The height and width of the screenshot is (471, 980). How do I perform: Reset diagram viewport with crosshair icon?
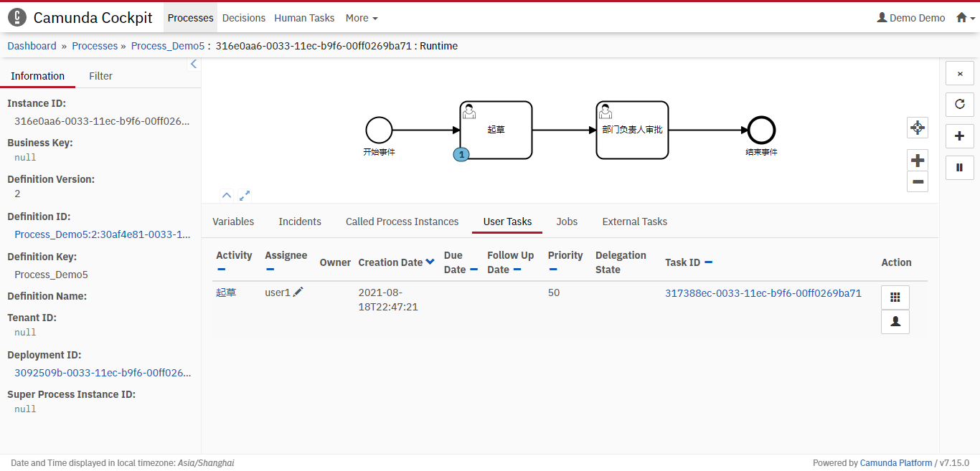click(918, 128)
